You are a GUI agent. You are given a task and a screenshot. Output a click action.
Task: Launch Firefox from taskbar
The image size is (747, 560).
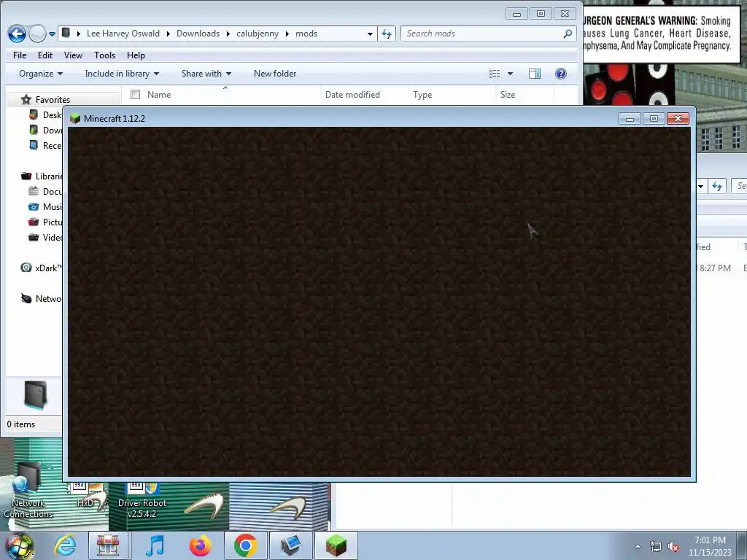click(200, 545)
